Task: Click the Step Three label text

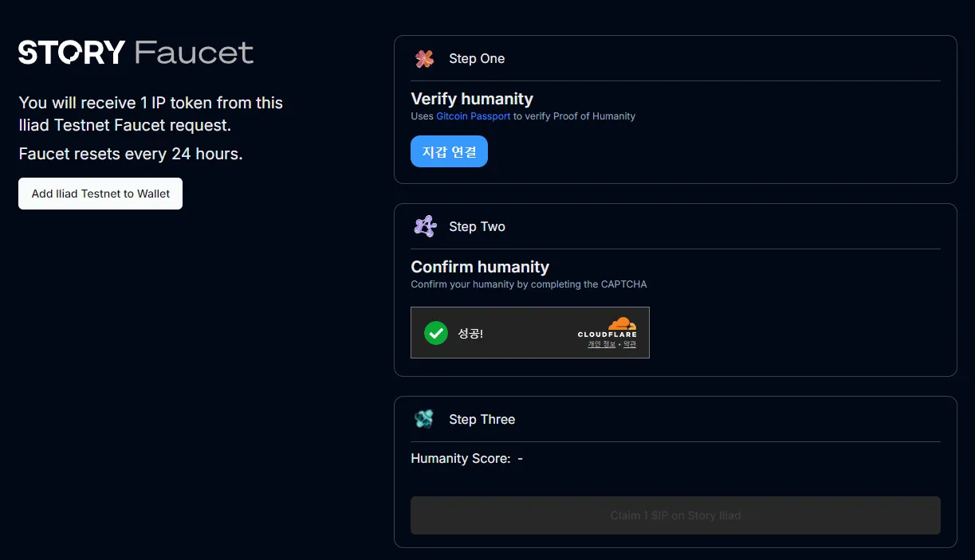Action: tap(482, 419)
